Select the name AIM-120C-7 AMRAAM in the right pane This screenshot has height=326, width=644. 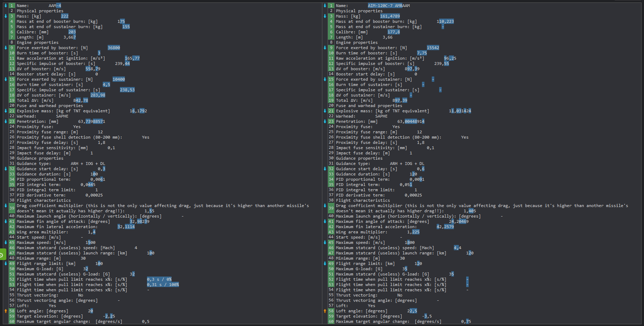coord(389,6)
